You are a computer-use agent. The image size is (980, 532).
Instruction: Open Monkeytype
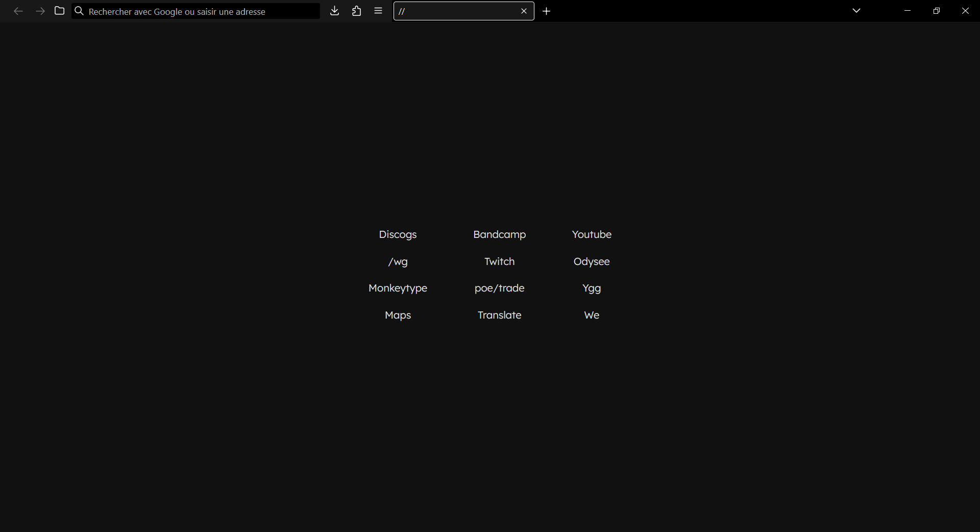pyautogui.click(x=398, y=288)
